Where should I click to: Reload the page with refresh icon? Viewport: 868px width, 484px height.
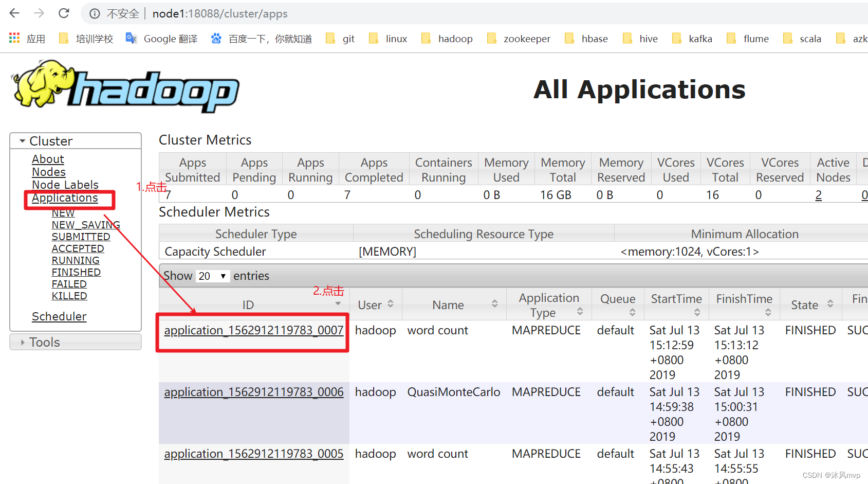point(64,13)
